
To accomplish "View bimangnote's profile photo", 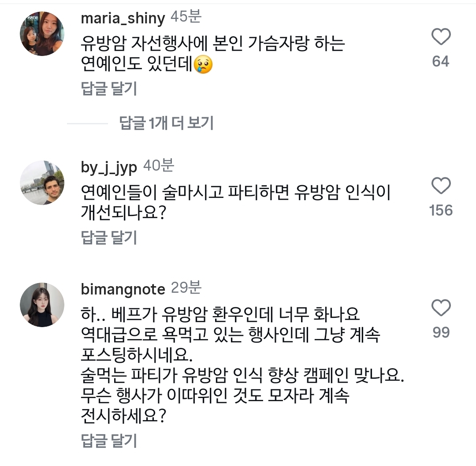I will tap(42, 305).
